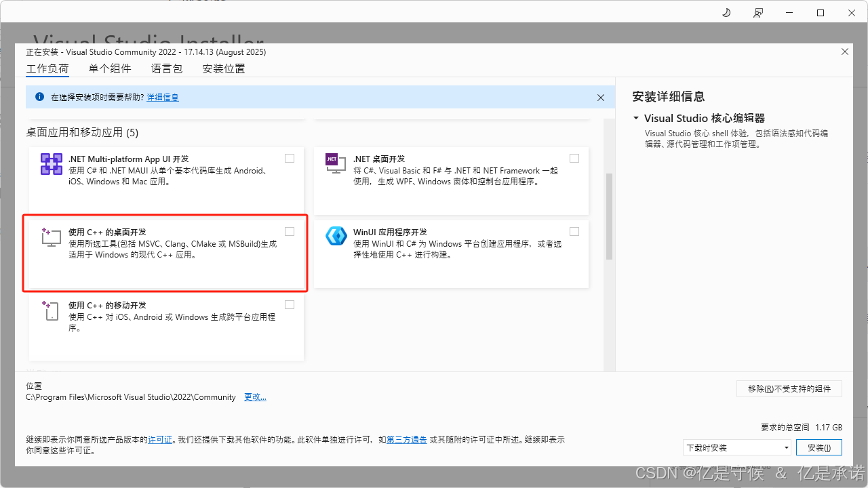Image resolution: width=868 pixels, height=488 pixels.
Task: Open the 第三方通告 link
Action: [x=407, y=440]
